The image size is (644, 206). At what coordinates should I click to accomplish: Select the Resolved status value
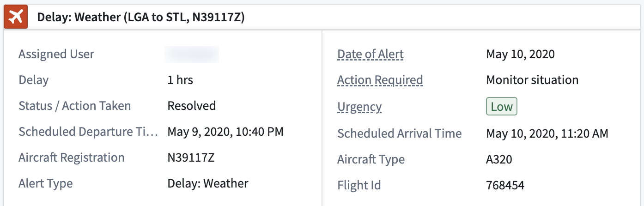192,106
